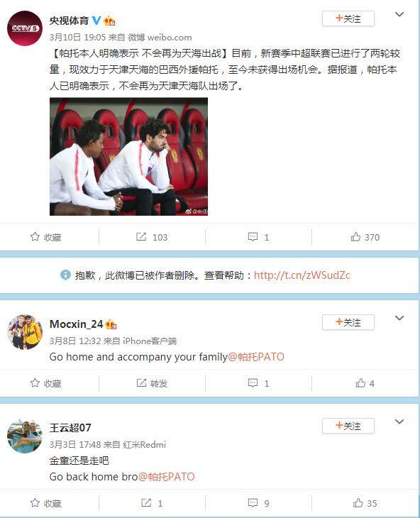This screenshot has width=420, height=518.
Task: Enlarge the photo of players on the bench
Action: point(129,157)
